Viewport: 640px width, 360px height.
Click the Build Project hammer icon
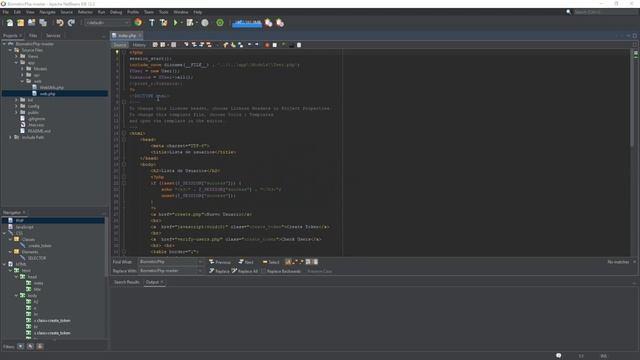click(152, 23)
